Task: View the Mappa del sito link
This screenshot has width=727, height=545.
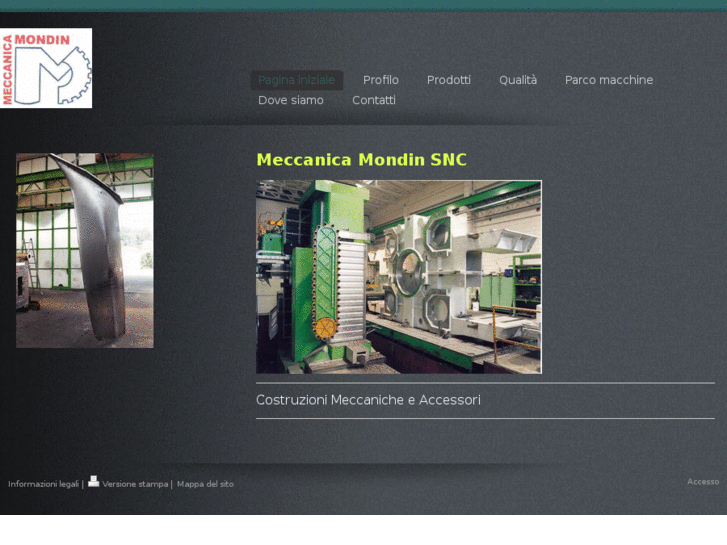Action: [205, 484]
